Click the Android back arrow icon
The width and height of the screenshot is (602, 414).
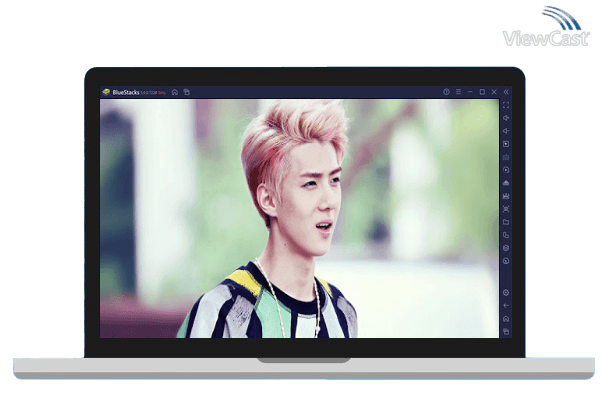click(x=506, y=306)
